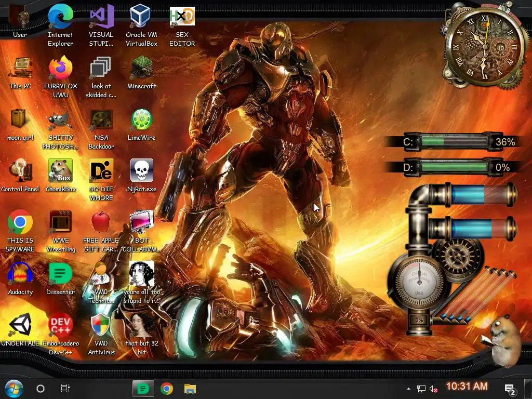Click the muted volume tray icon

click(433, 389)
